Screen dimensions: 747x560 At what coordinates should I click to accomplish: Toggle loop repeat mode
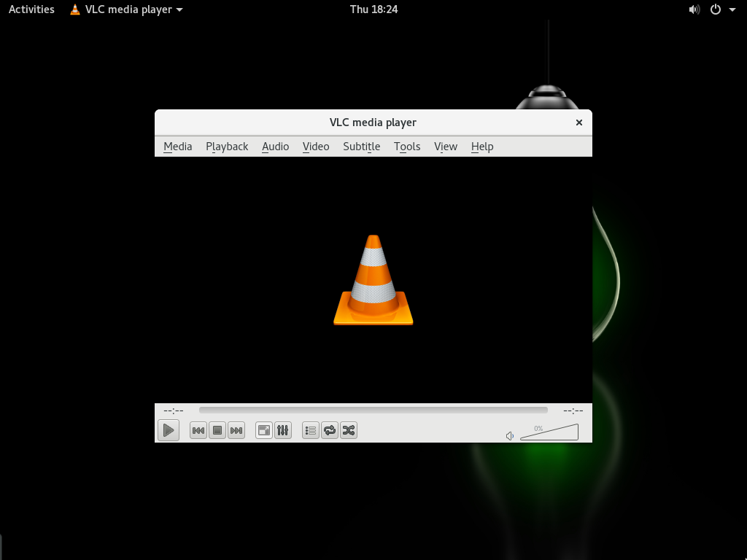pos(330,431)
